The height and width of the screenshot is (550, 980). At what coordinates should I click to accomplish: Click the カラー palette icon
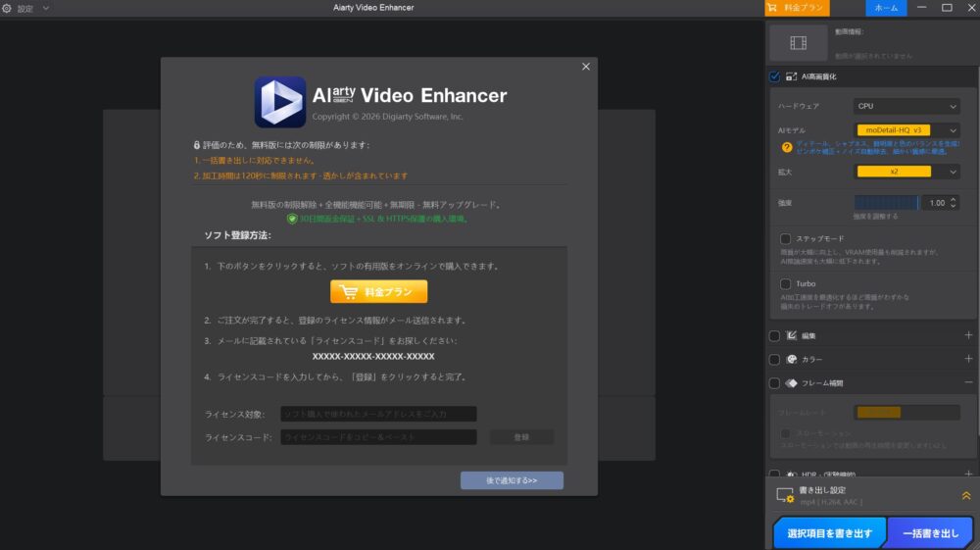(x=792, y=359)
